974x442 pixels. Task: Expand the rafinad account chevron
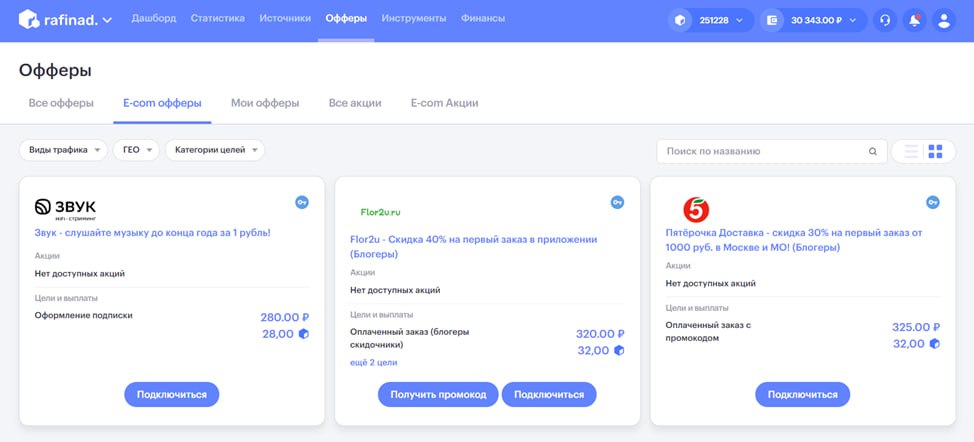pyautogui.click(x=107, y=20)
